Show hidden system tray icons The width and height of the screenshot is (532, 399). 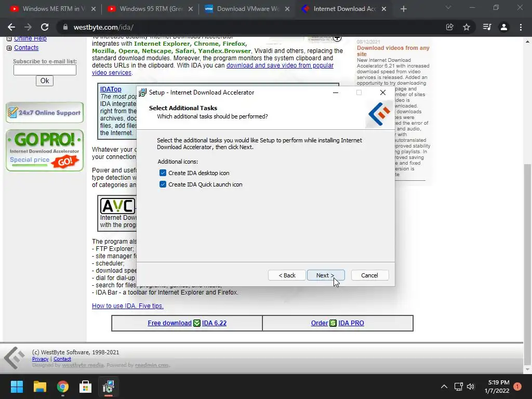444,387
